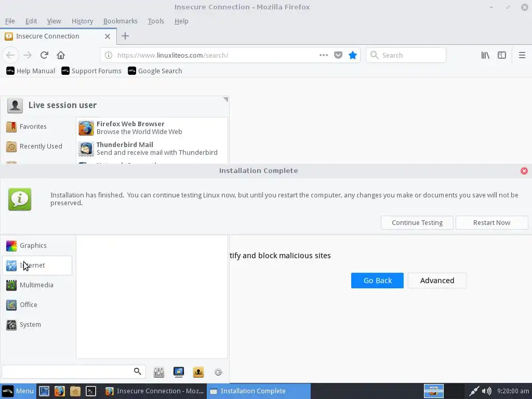The image size is (532, 399).
Task: Open the Help menu
Action: point(181,21)
